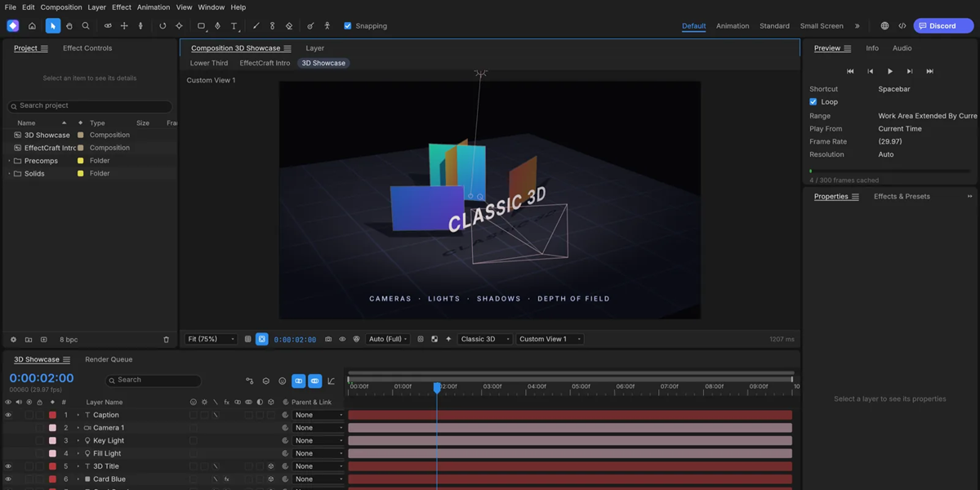This screenshot has width=980, height=490.
Task: Click the yellow label swatch for Solids
Action: 80,174
